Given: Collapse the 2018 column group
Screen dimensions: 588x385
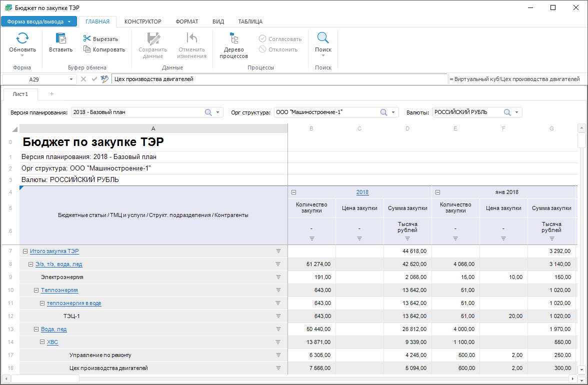Looking at the screenshot, I should pos(294,192).
